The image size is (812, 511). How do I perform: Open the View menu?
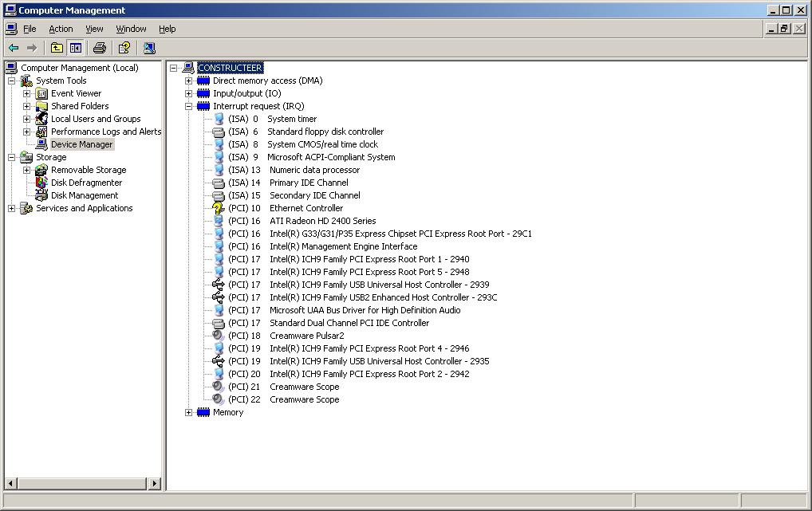pos(94,29)
